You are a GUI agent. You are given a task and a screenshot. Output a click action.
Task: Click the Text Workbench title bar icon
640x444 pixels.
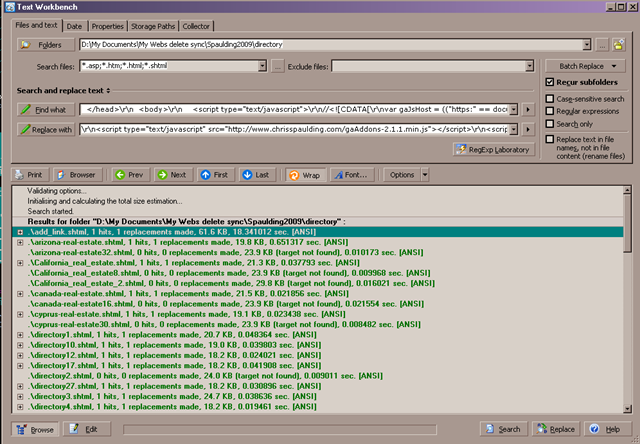tap(10, 7)
